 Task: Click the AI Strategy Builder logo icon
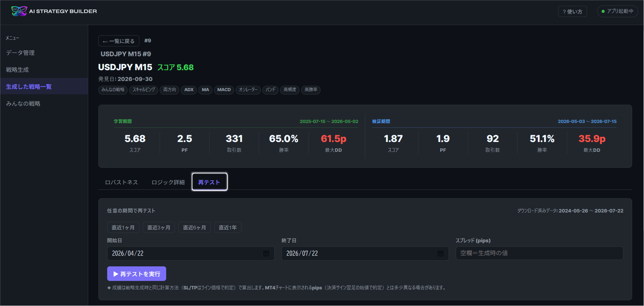click(19, 11)
